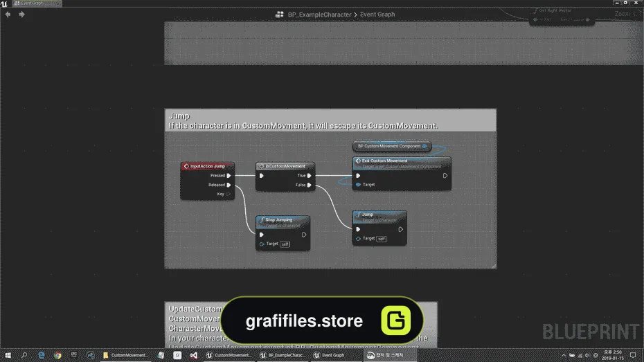Viewport: 644px width, 362px height.
Task: Click the True output pin of IsCustomMovement
Action: coord(310,176)
